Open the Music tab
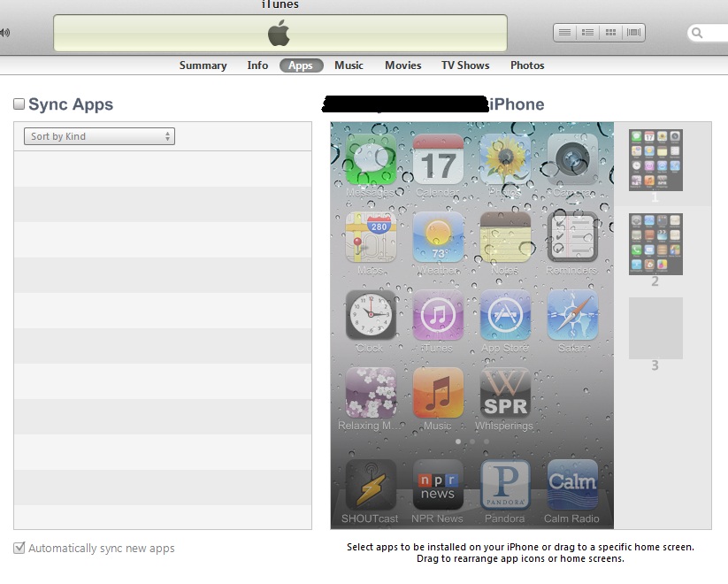This screenshot has height=584, width=728. tap(349, 65)
